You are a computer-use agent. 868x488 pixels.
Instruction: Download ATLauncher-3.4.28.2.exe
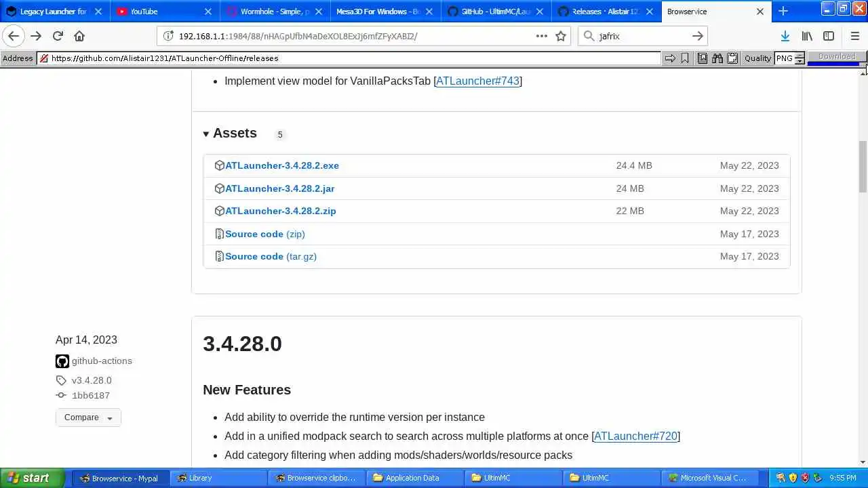(x=282, y=165)
